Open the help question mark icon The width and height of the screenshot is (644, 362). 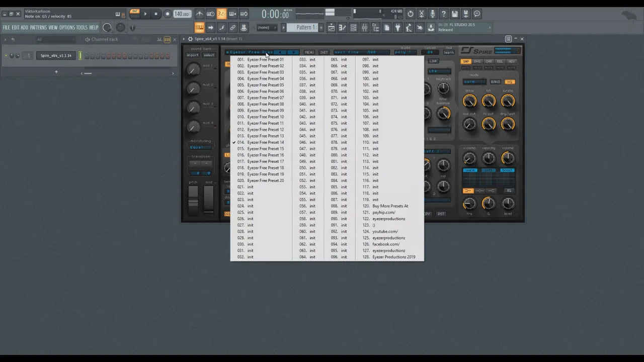444,14
